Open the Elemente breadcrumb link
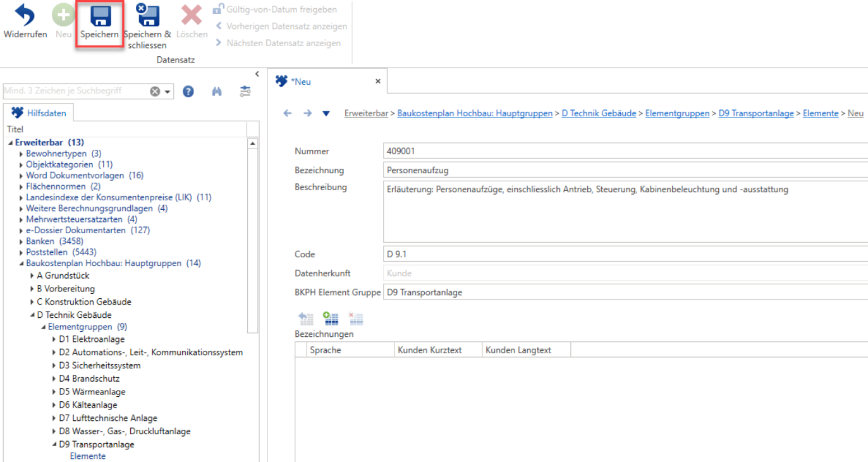Screen dimensions: 868x462 click(821, 113)
